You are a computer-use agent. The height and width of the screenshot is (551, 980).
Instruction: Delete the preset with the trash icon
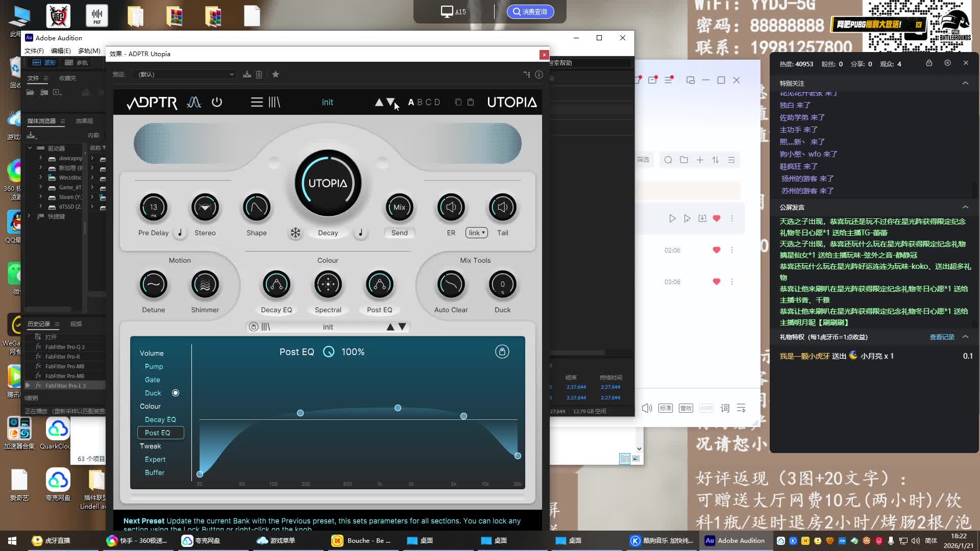pyautogui.click(x=259, y=74)
